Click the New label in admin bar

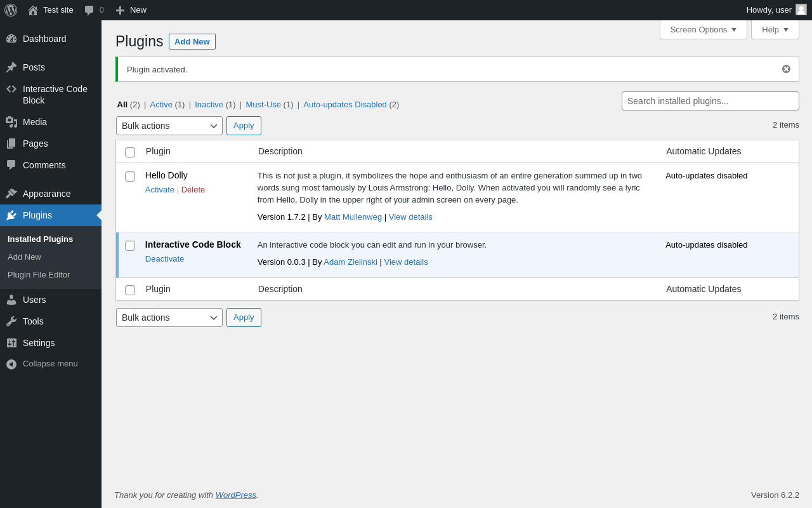(138, 10)
